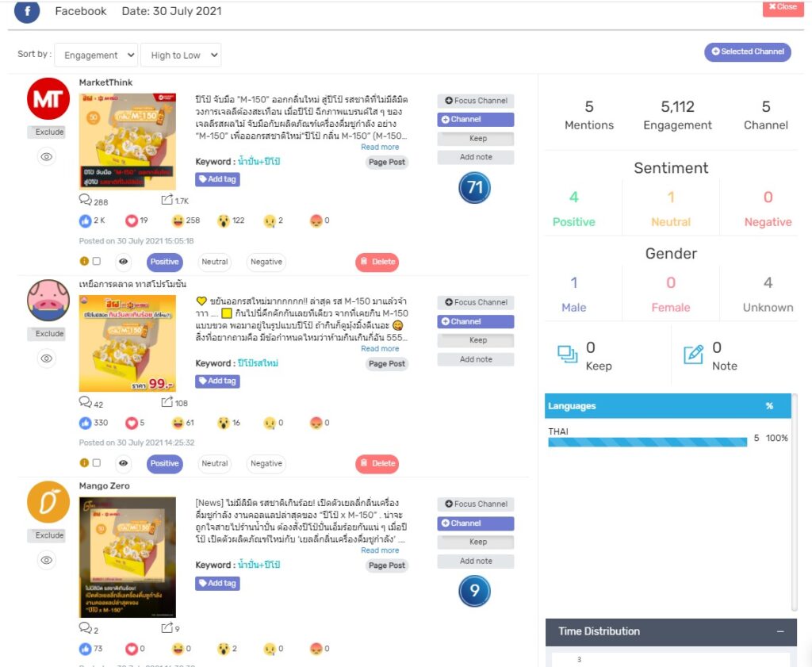Click haha reaction icon showing 61
812x667 pixels.
pyautogui.click(x=178, y=423)
